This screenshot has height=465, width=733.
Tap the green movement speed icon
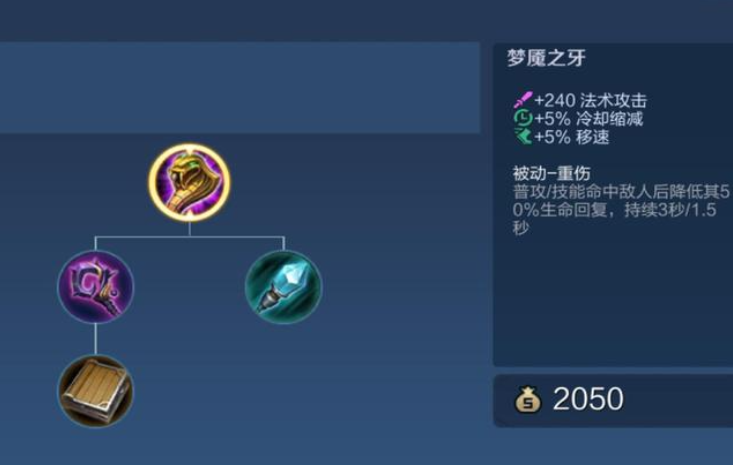[523, 136]
